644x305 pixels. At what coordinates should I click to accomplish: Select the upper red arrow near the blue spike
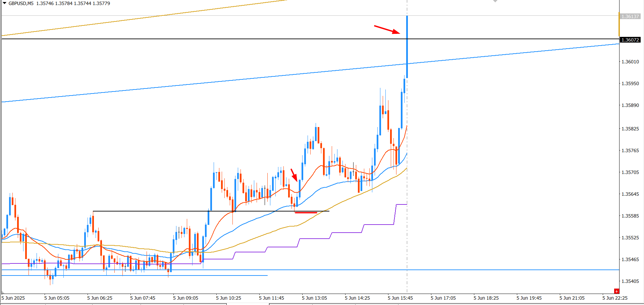pyautogui.click(x=387, y=29)
